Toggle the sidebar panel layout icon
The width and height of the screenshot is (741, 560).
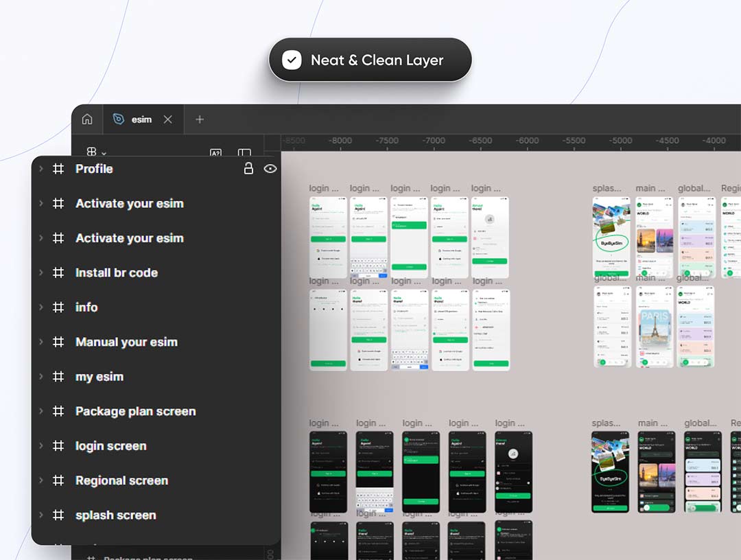[x=244, y=154]
